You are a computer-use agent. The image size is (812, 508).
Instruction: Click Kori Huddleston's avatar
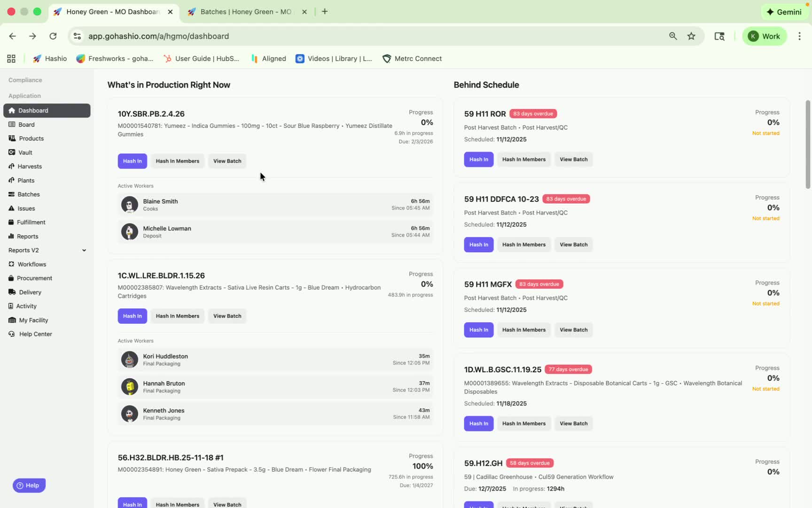click(x=130, y=360)
